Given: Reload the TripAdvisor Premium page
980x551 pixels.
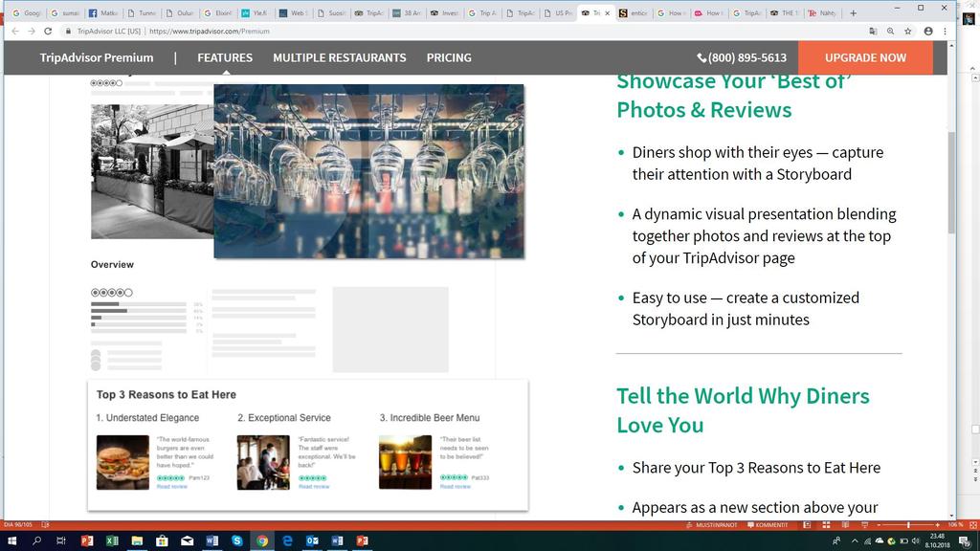Looking at the screenshot, I should pos(48,31).
